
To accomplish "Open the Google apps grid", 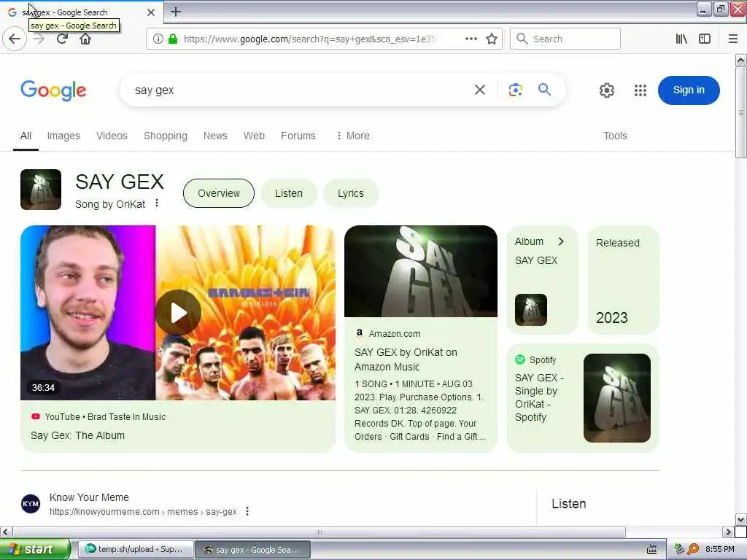I will [x=640, y=90].
